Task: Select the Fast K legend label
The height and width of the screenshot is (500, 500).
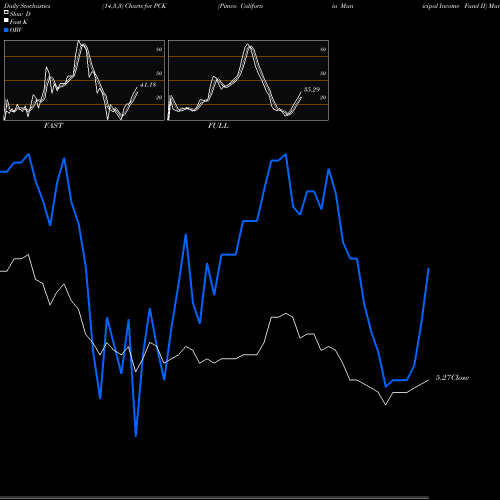Action: coord(19,22)
